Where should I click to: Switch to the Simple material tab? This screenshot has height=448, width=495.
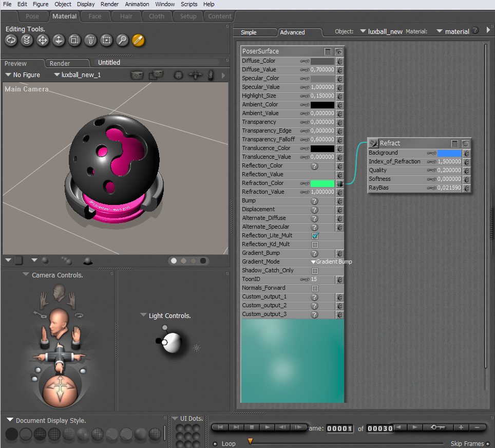[249, 32]
